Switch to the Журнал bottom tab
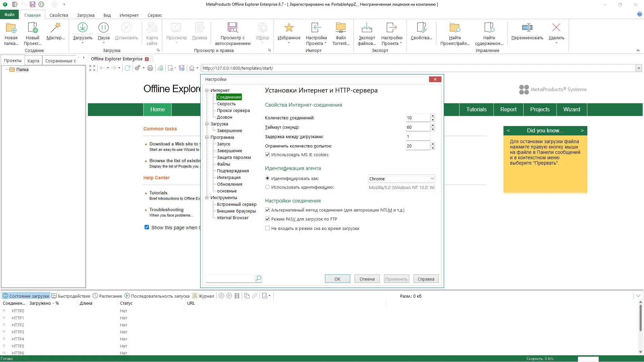The image size is (644, 362). click(x=203, y=296)
